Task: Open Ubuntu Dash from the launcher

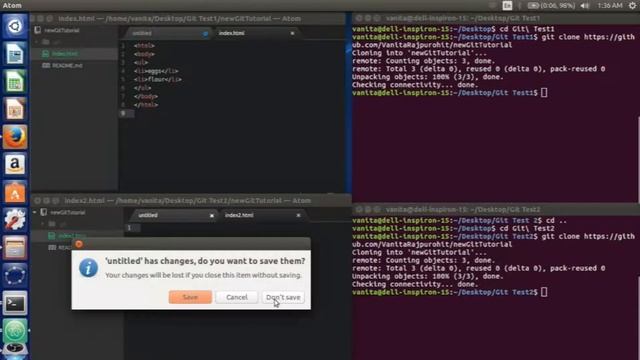Action: tap(15, 26)
